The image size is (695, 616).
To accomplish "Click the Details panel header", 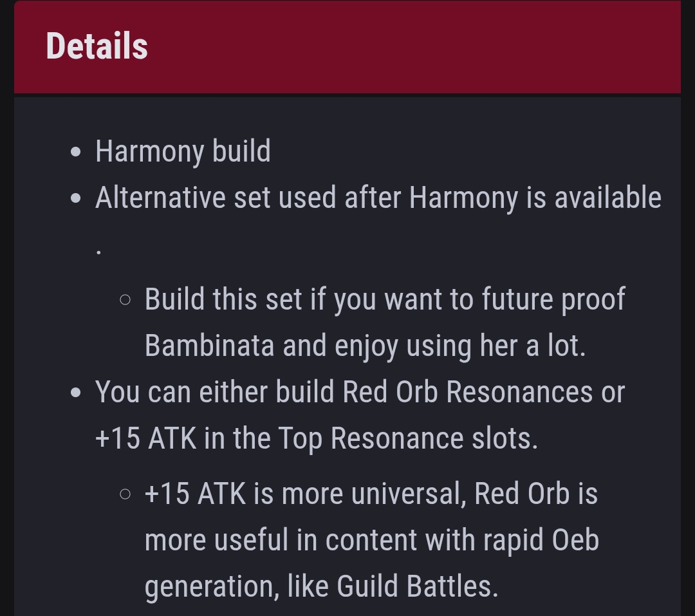I will click(347, 46).
